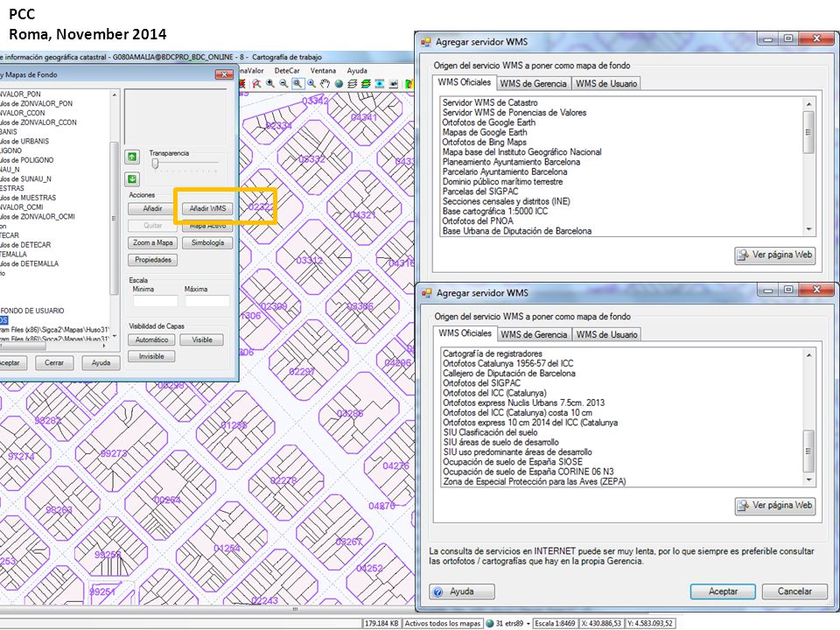Click the lower WMS list vertical scrollbar thumb
840x630 pixels.
[808, 451]
